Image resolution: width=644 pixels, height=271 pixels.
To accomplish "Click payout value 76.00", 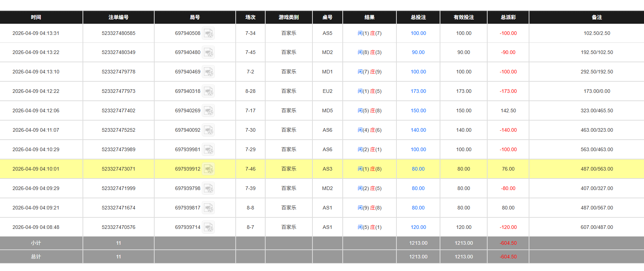I will [508, 169].
